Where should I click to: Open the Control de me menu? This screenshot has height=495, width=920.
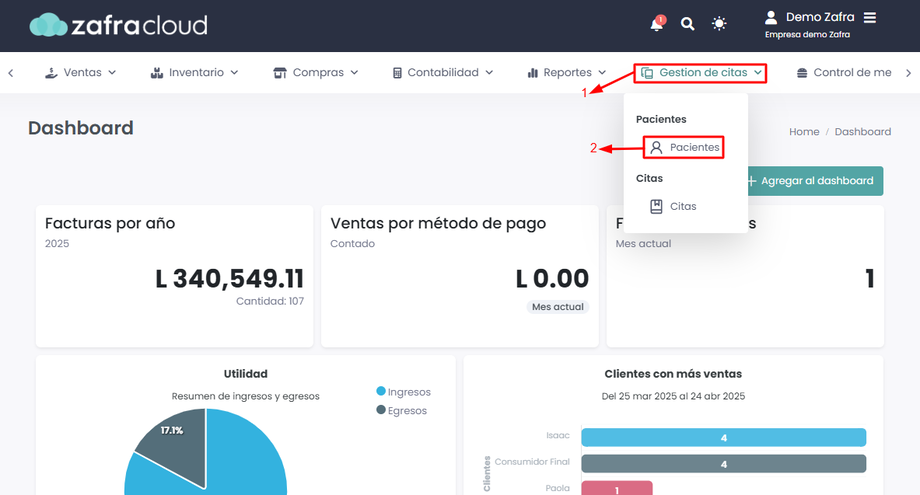pos(844,73)
